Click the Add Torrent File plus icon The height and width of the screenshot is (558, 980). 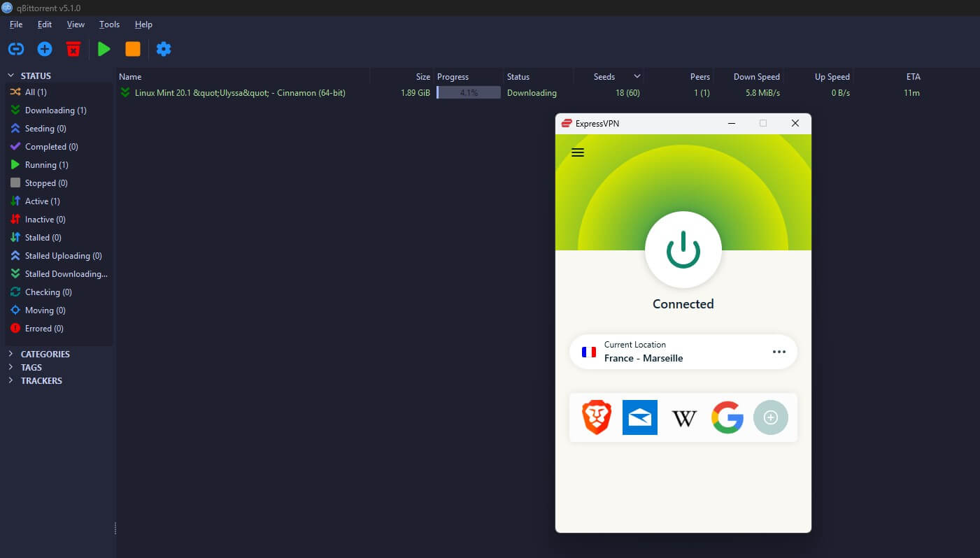[45, 49]
